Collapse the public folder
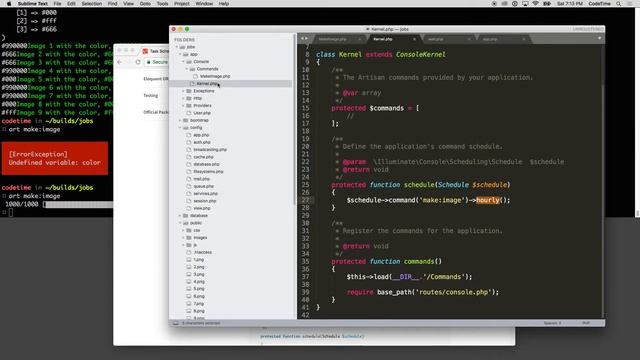 tap(180, 223)
